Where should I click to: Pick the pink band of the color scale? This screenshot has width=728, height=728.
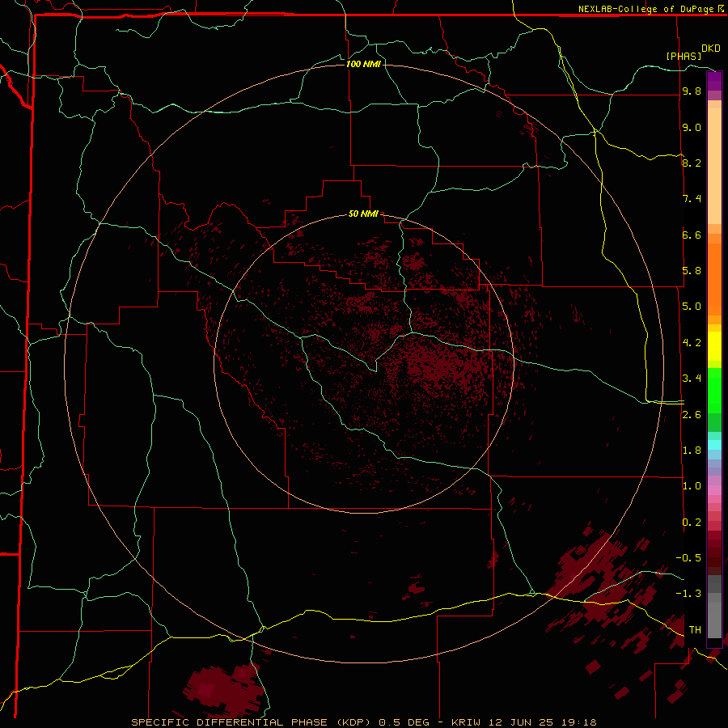[x=714, y=490]
